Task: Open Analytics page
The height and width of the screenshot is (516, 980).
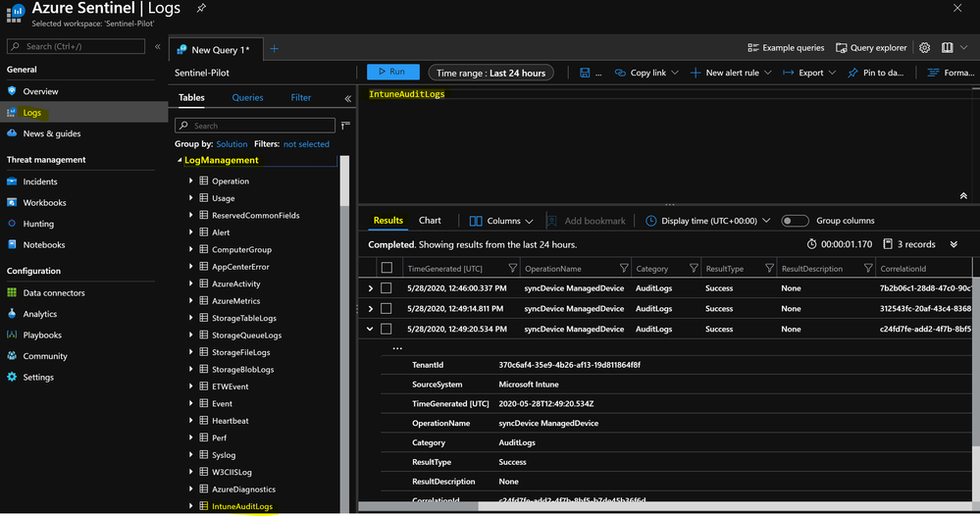Action: coord(39,314)
